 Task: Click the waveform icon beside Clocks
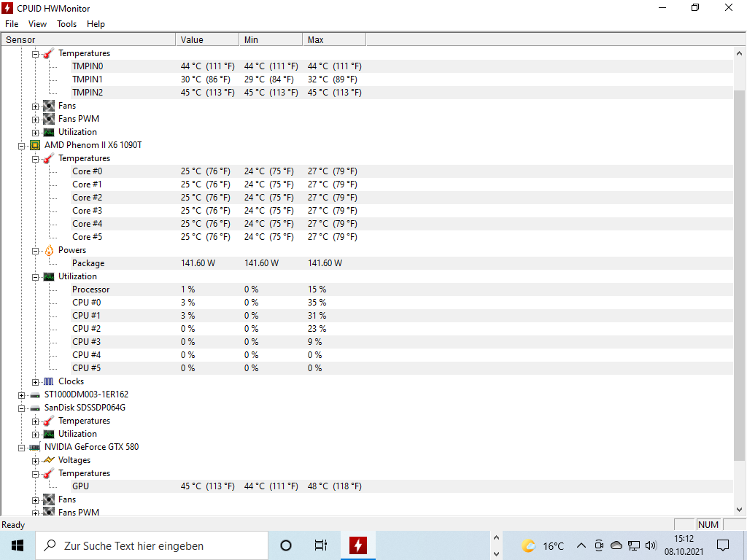[49, 381]
